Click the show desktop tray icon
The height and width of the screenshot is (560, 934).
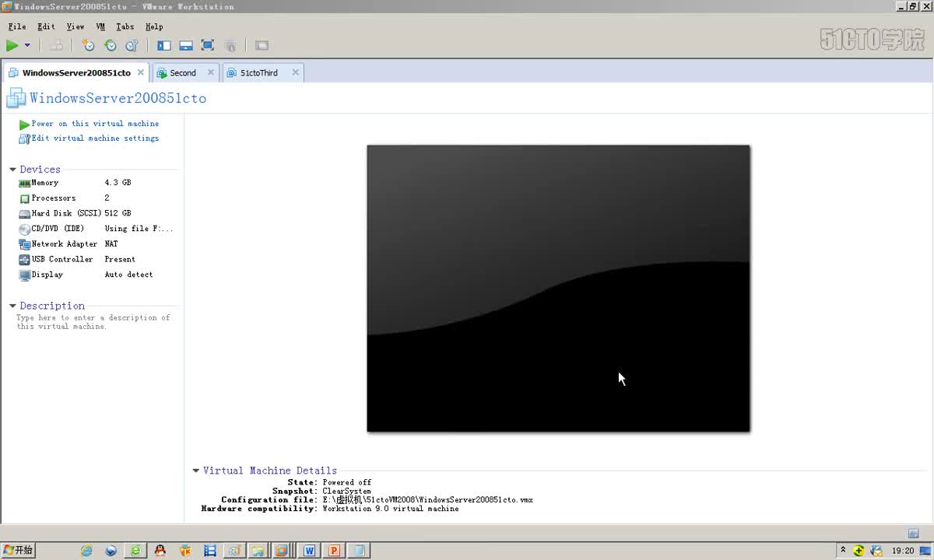[x=925, y=551]
